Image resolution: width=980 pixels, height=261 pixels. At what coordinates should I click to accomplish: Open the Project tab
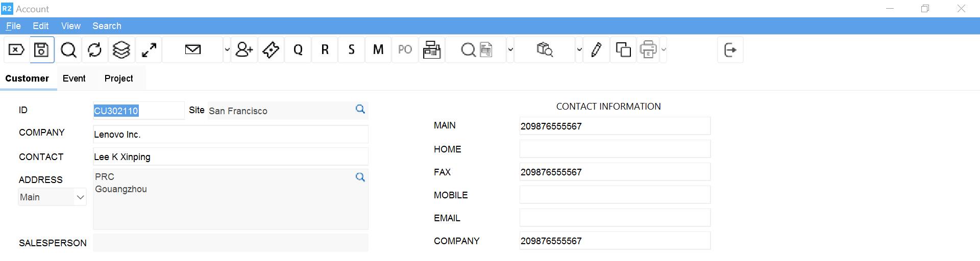118,79
